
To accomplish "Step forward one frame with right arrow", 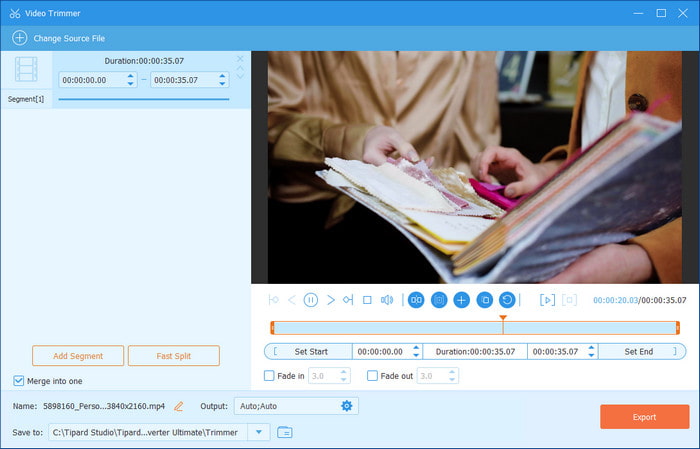I will [x=330, y=300].
